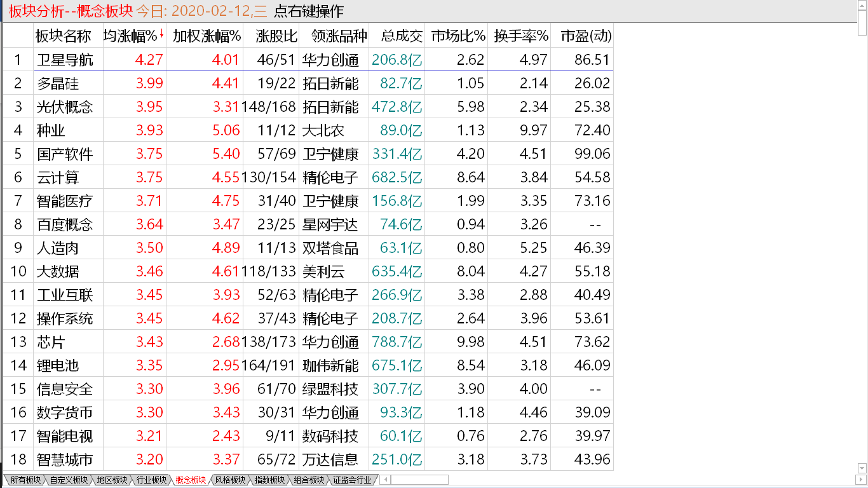Click leading stock 星网宇达
Image resolution: width=868 pixels, height=488 pixels.
tap(330, 224)
